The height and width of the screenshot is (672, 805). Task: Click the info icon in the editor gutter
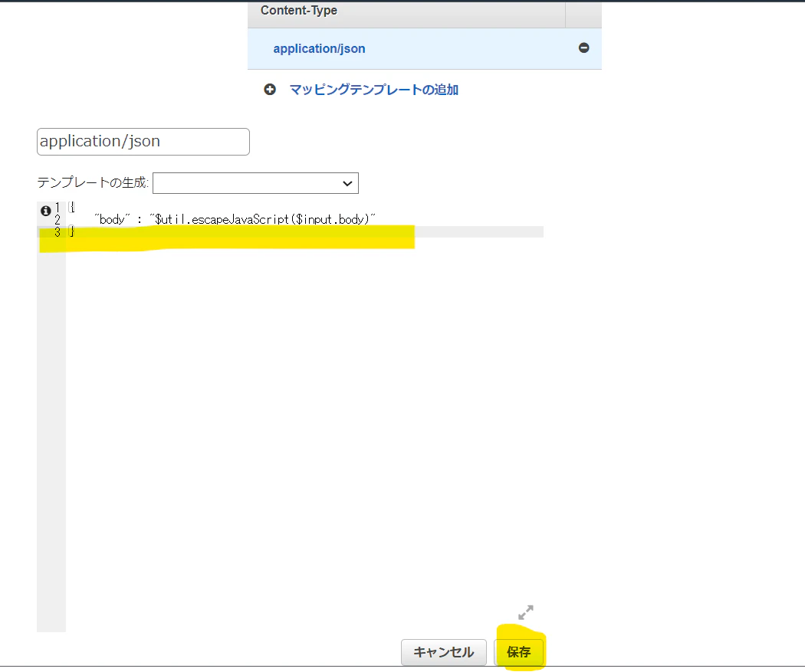46,210
